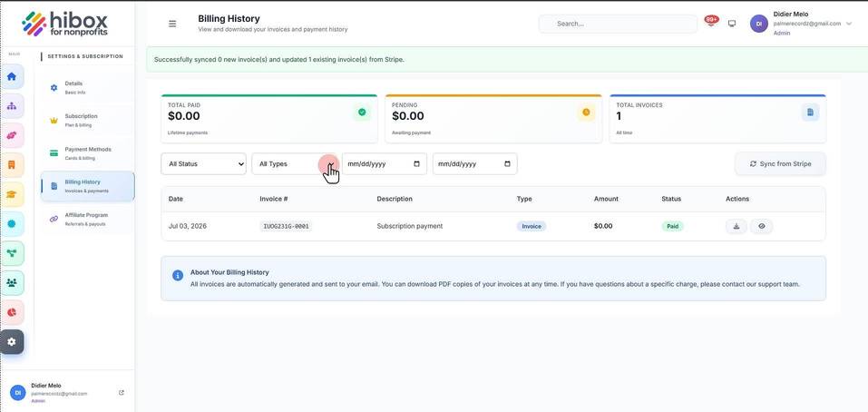868x412 pixels.
Task: Select Billing History in settings menu
Action: [x=87, y=186]
